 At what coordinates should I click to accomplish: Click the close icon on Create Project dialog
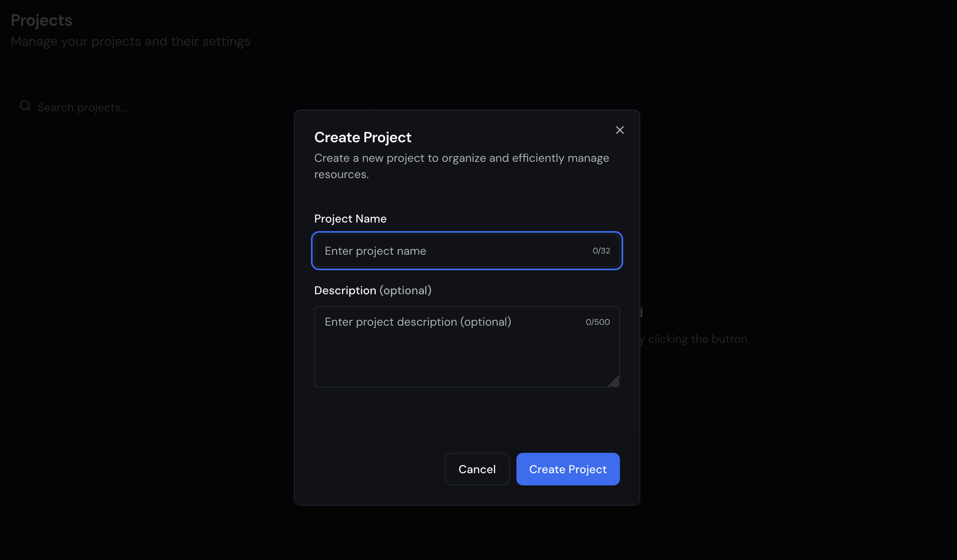pos(620,130)
